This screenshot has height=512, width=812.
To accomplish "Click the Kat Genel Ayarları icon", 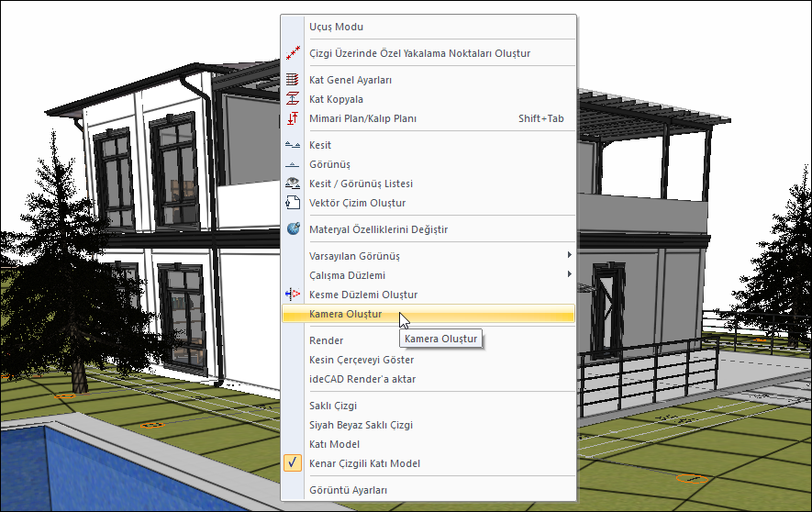I will pyautogui.click(x=294, y=80).
